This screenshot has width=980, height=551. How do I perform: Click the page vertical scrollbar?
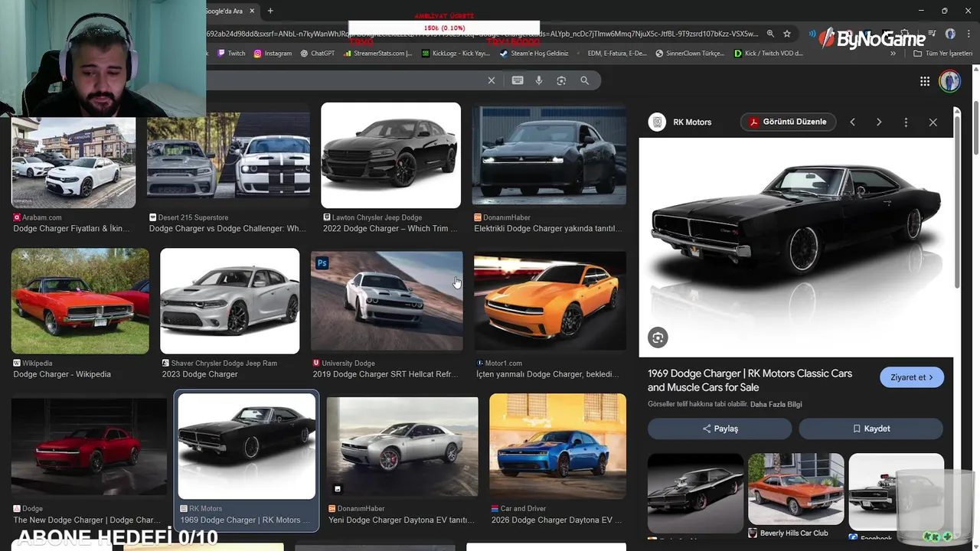[975, 127]
